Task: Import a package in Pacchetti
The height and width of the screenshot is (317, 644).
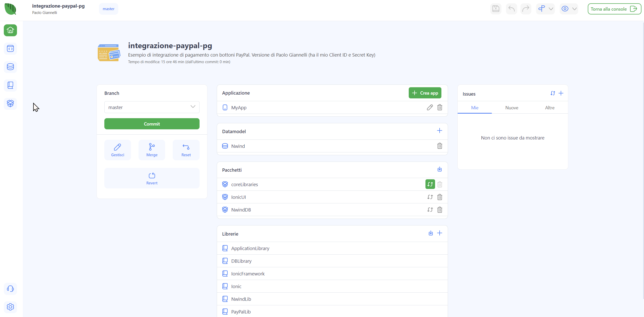Action: click(x=440, y=169)
